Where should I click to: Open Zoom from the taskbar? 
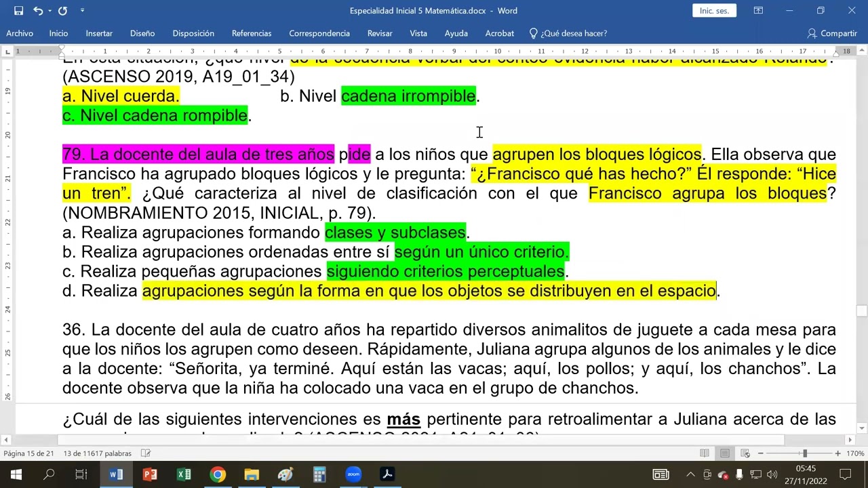point(353,474)
